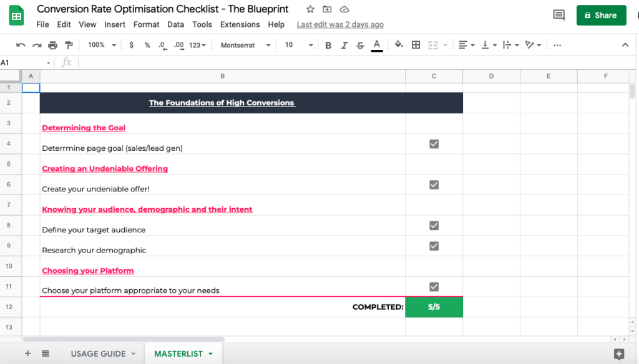This screenshot has height=364, width=639.
Task: Open fill color paint bucket
Action: 399,44
